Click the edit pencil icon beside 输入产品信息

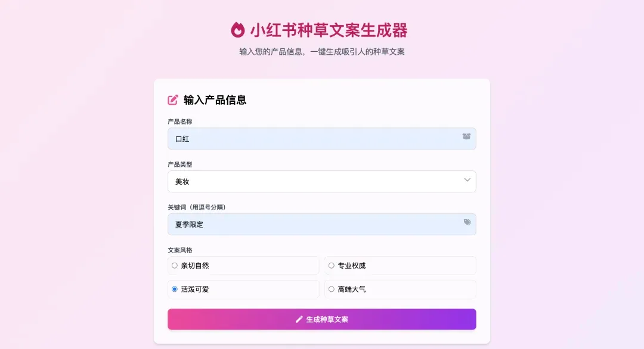[x=173, y=99]
